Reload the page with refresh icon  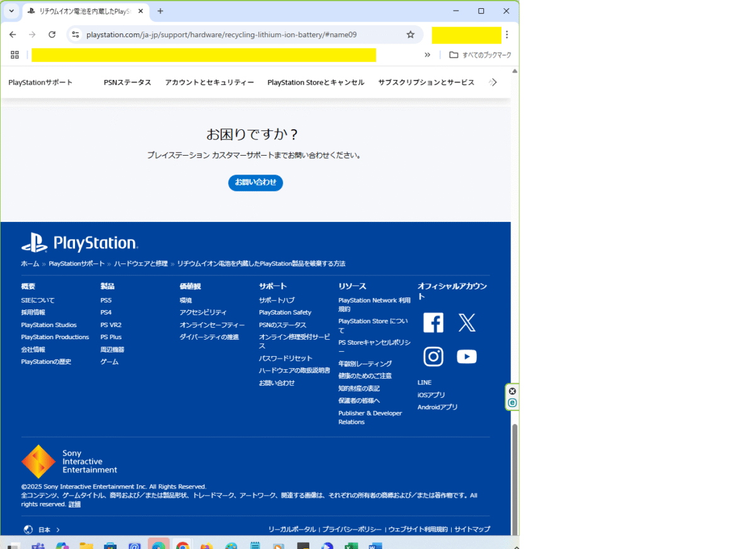point(52,35)
